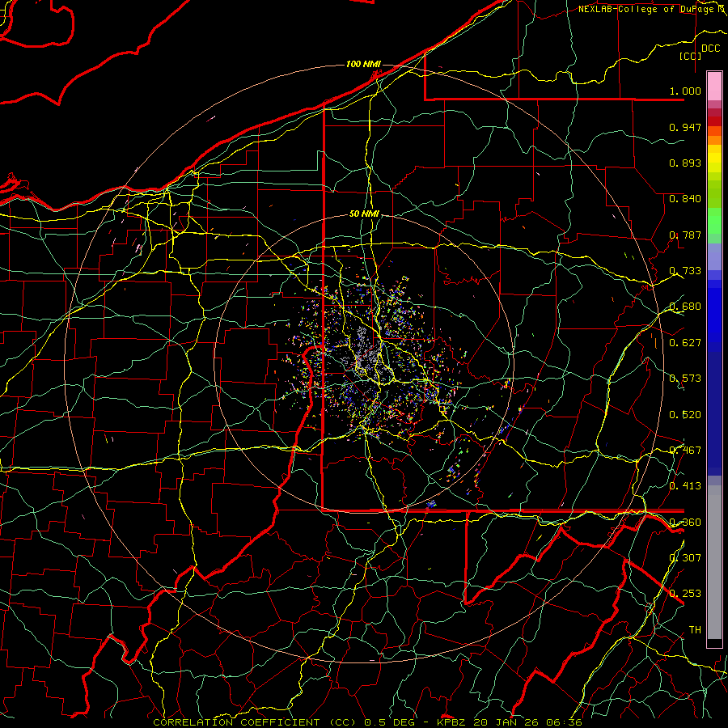Screen dimensions: 728x728
Task: Click the Correlation Coefficient caption at bottom
Action: (x=367, y=722)
